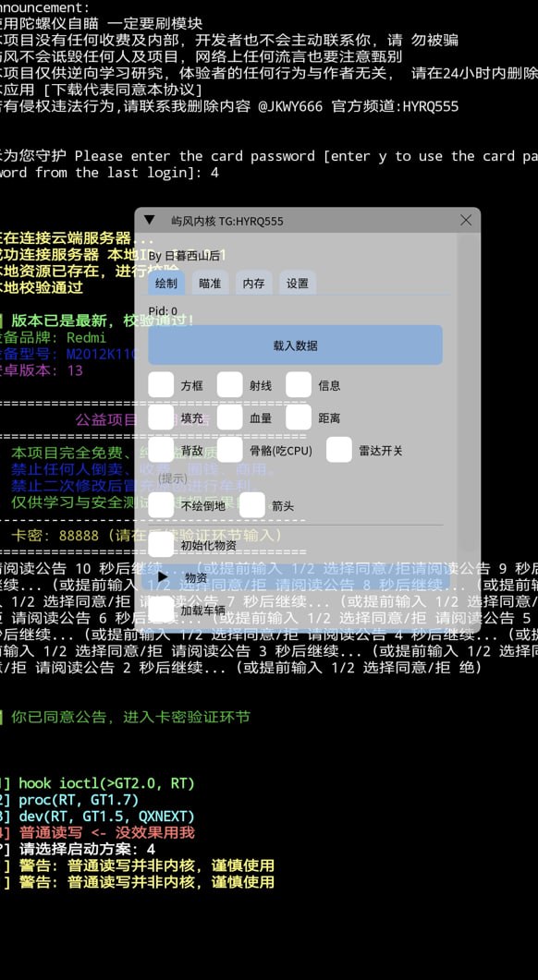Click terminal line hook ioctl(>GT2.0, RT)

[106, 783]
